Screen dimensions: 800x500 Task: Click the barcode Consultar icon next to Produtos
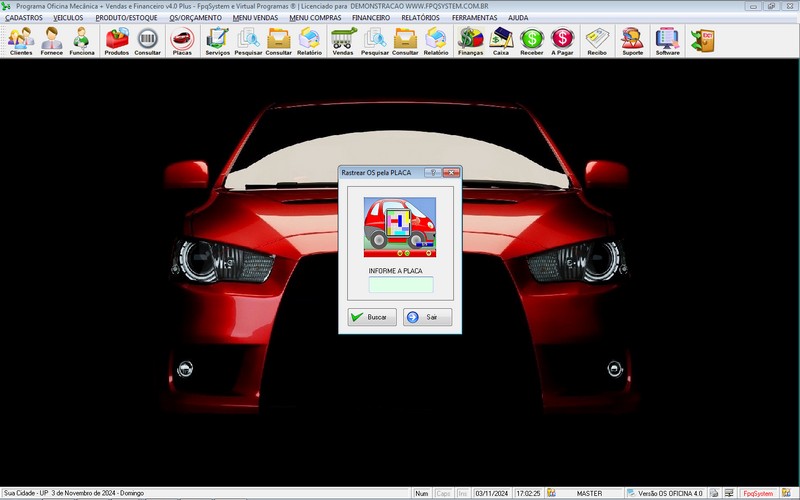click(147, 41)
